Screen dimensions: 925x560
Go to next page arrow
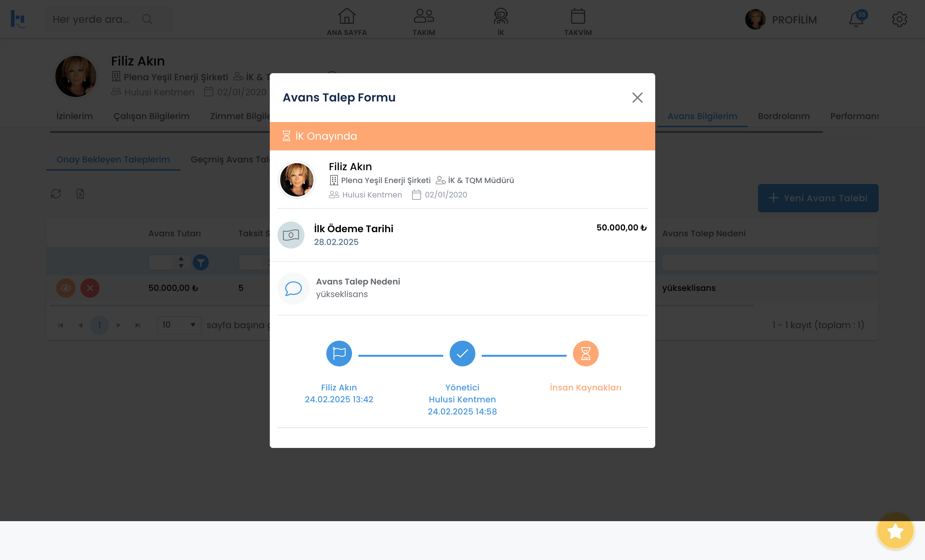(x=119, y=325)
